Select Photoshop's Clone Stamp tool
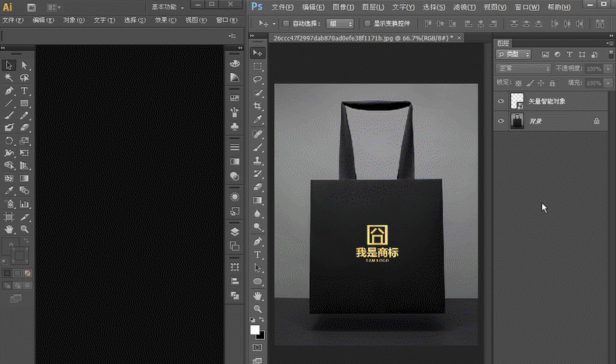 point(257,160)
